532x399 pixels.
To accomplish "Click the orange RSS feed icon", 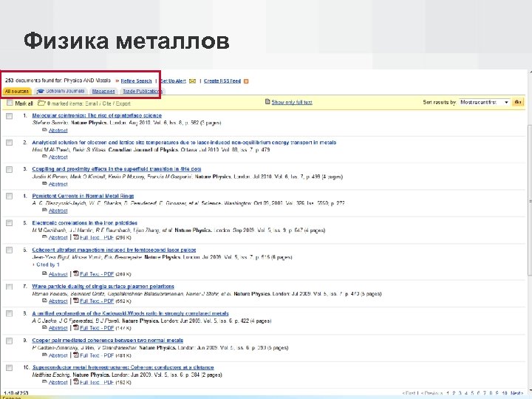I will [x=246, y=81].
